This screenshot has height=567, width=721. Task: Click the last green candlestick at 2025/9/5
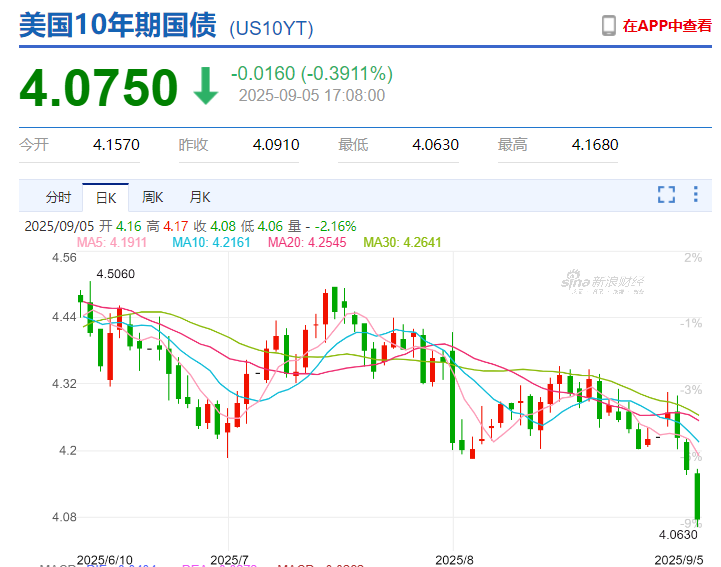pos(698,497)
